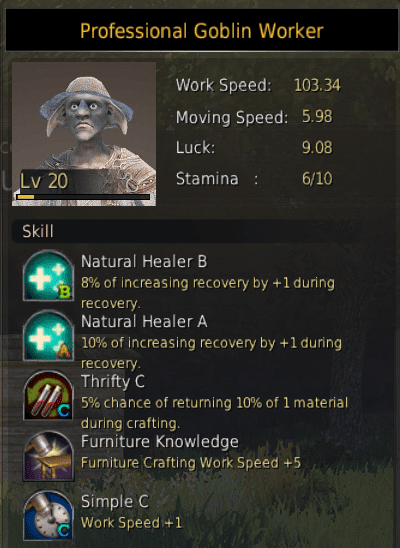Click the Natural Healer A skill name
The width and height of the screenshot is (400, 548).
[x=144, y=322]
